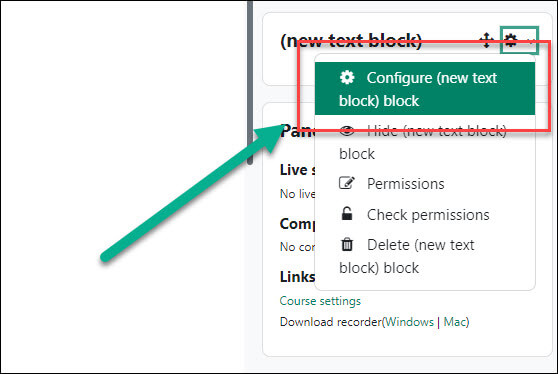
Task: Click the move block crosshair icon
Action: (x=486, y=40)
